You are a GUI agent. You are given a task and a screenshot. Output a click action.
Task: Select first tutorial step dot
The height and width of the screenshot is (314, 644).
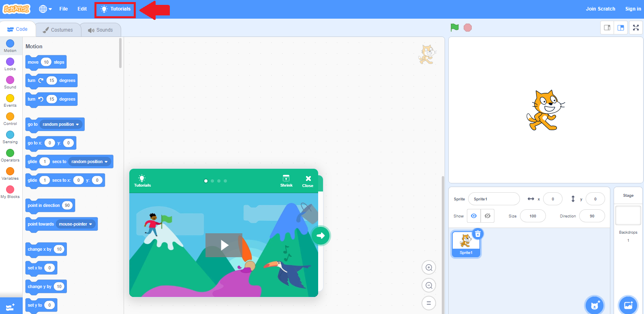point(206,181)
